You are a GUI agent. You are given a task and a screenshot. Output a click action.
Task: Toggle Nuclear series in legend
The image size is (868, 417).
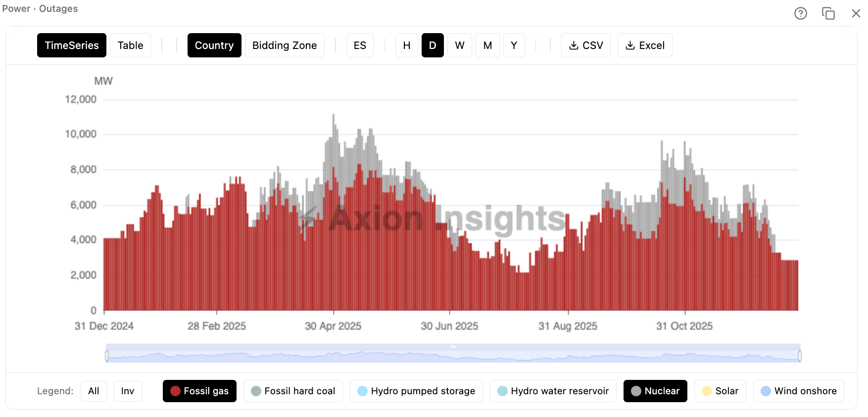(655, 391)
